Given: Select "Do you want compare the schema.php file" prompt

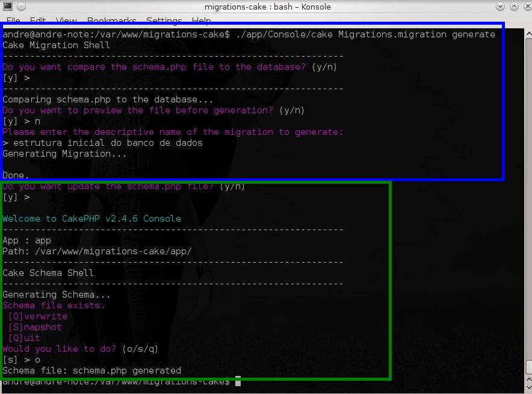Looking at the screenshot, I should pyautogui.click(x=170, y=67).
